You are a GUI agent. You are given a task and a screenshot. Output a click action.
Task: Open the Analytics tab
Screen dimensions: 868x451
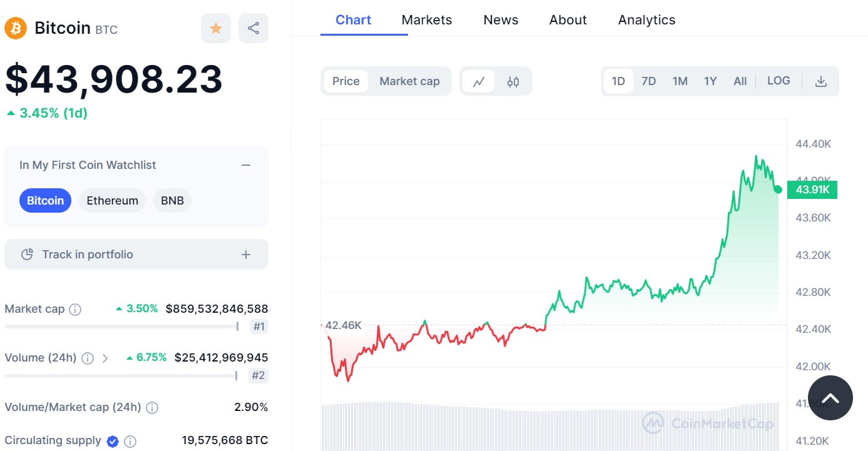click(x=646, y=20)
